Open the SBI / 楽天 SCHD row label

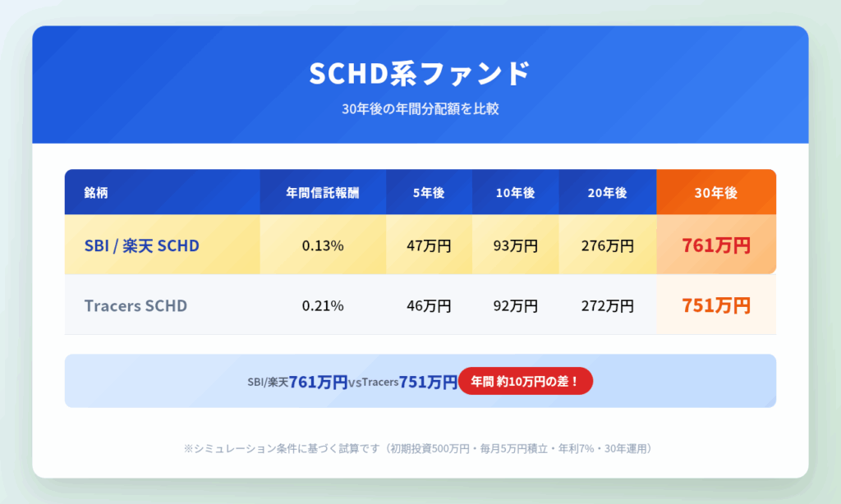point(141,245)
